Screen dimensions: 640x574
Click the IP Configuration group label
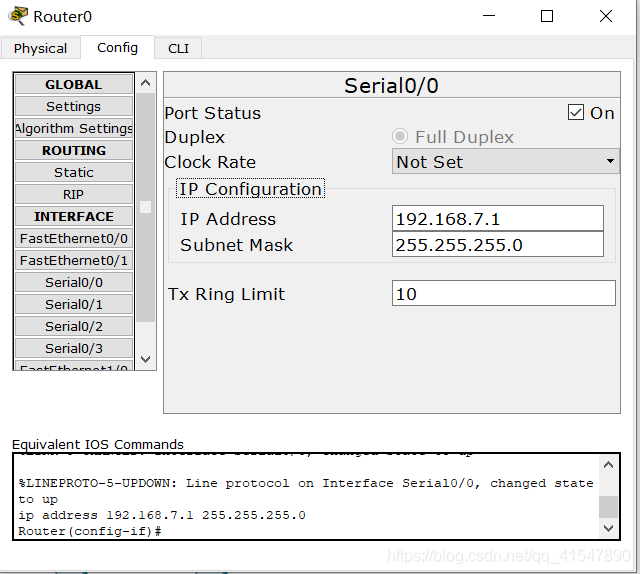coord(250,189)
